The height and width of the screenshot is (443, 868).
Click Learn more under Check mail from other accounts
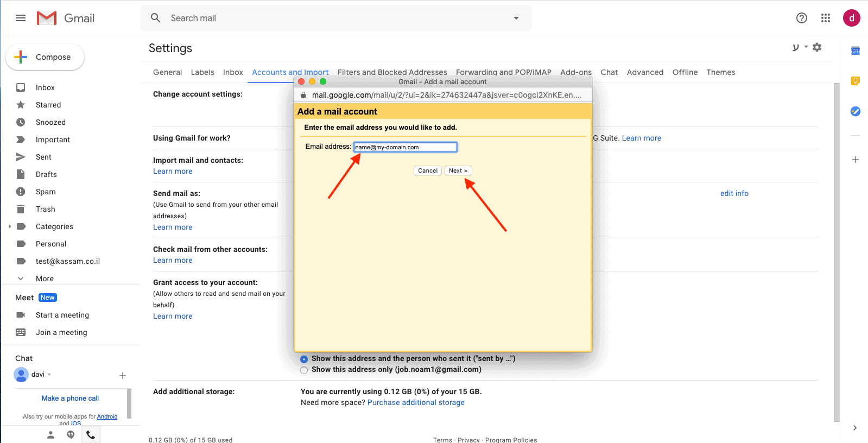coord(173,260)
